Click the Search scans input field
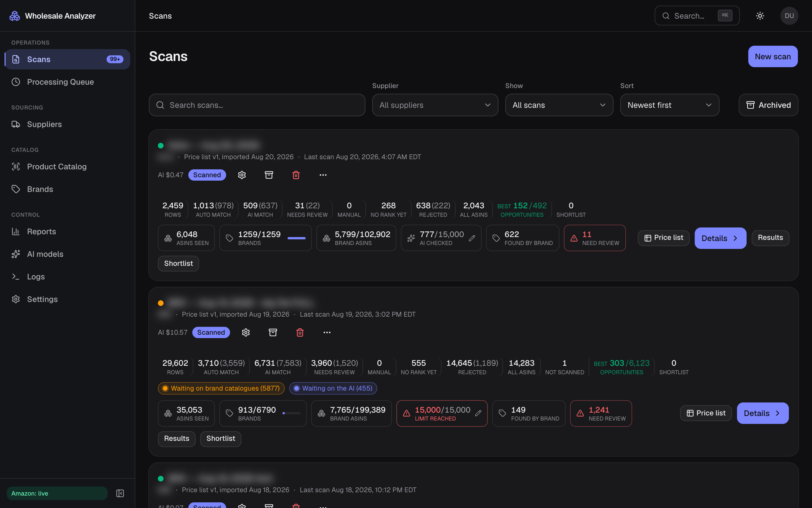Image resolution: width=812 pixels, height=508 pixels. (257, 105)
